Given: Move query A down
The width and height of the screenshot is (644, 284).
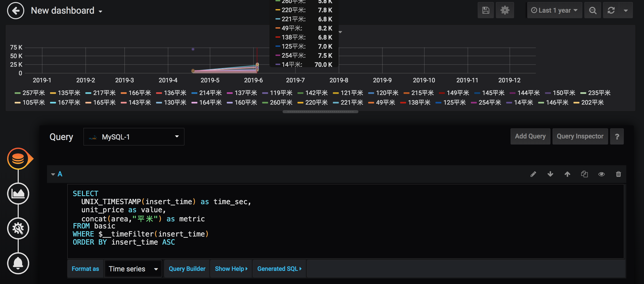Looking at the screenshot, I should pos(550,174).
